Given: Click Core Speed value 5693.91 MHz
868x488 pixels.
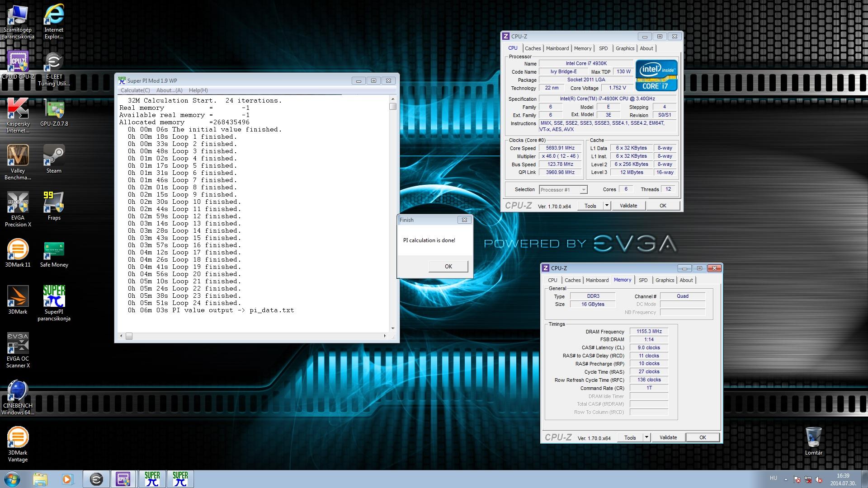Looking at the screenshot, I should [560, 148].
